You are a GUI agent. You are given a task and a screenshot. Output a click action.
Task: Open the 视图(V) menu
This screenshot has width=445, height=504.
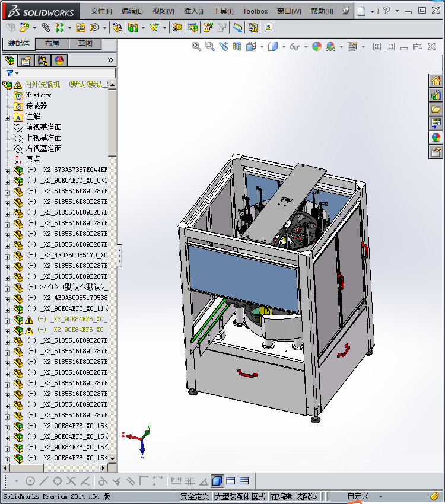click(x=163, y=11)
